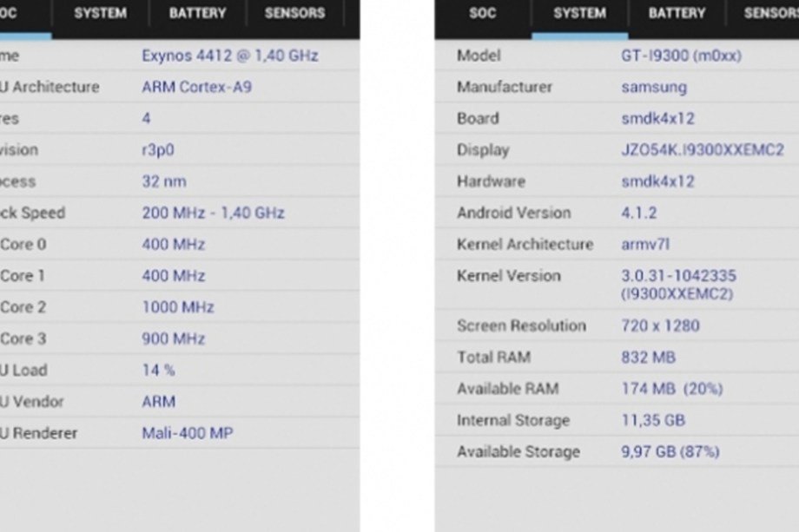Select the clock speed 200 MHz - 1,40 GHz row
The height and width of the screenshot is (532, 799).
point(180,213)
